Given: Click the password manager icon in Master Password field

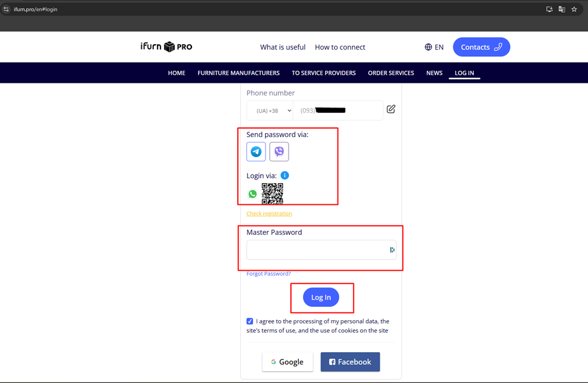Looking at the screenshot, I should (392, 249).
